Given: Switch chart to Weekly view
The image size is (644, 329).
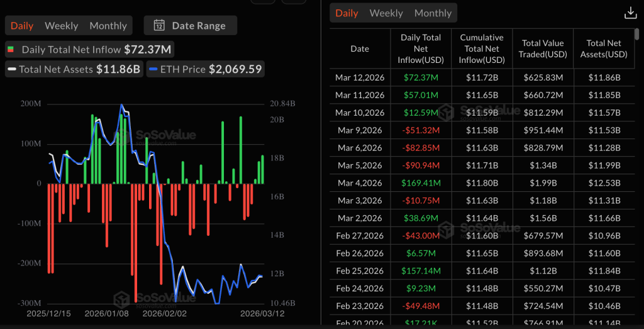Looking at the screenshot, I should pos(62,26).
